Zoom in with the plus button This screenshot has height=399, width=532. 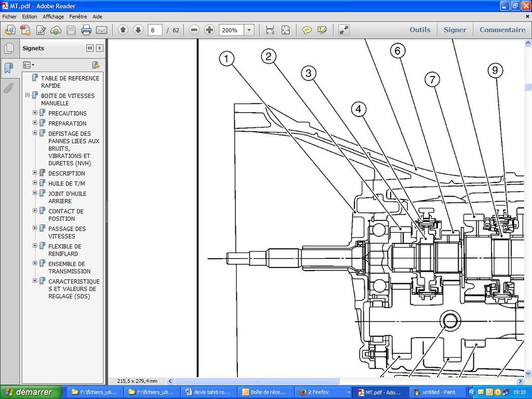click(209, 30)
